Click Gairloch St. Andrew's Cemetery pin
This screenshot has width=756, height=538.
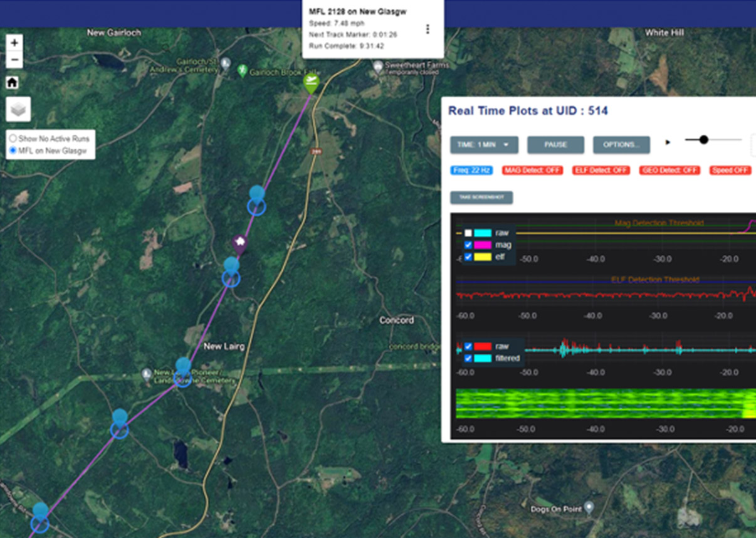pos(226,63)
